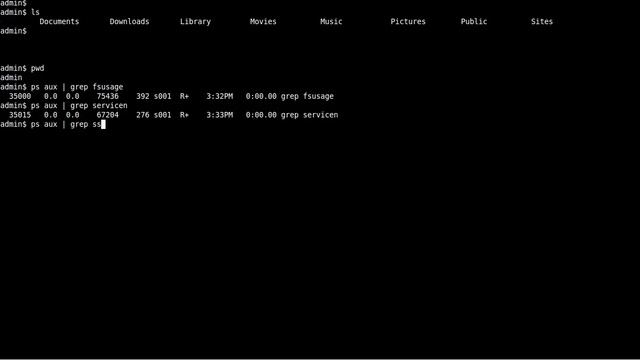The image size is (640, 360).
Task: Select the Public directory name
Action: point(474,22)
